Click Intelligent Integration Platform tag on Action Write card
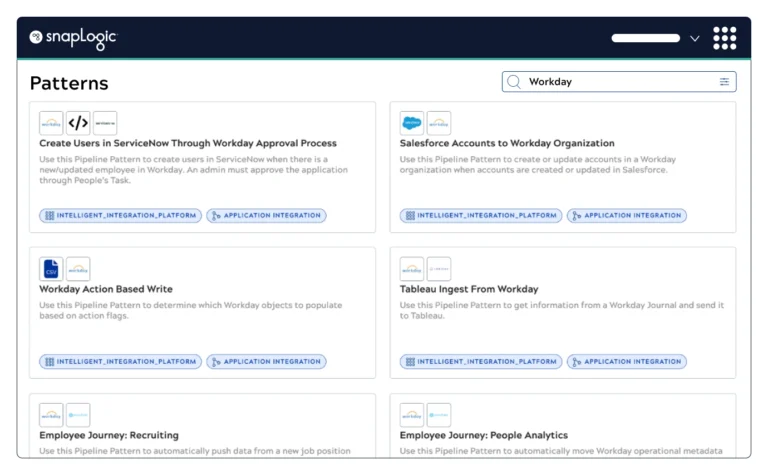The image size is (768, 475). pos(120,362)
